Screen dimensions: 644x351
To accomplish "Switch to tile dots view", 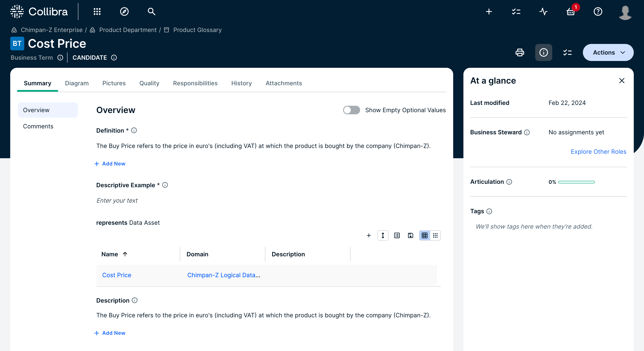I will [435, 236].
